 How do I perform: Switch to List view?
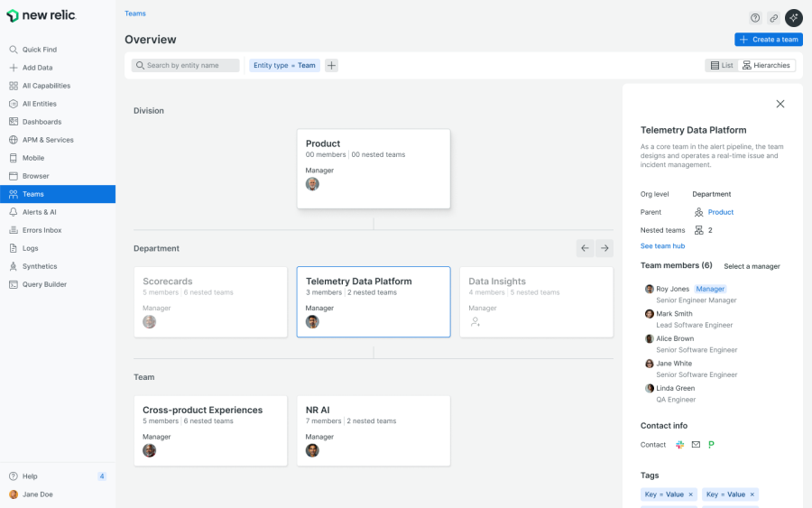722,65
